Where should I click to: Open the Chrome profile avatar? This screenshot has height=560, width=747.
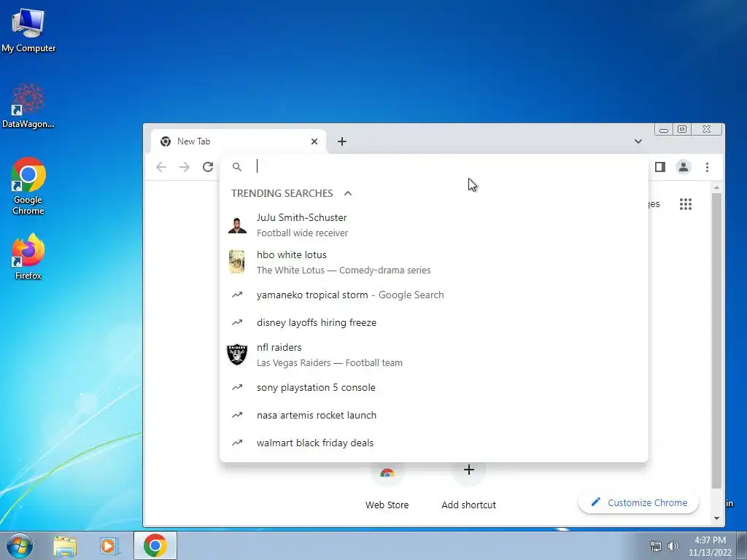tap(683, 167)
